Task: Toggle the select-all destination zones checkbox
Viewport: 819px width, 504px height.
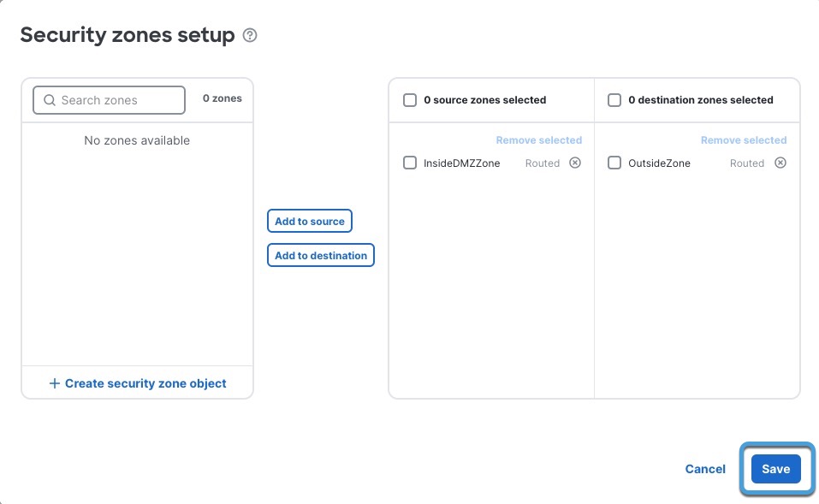Action: coord(614,100)
